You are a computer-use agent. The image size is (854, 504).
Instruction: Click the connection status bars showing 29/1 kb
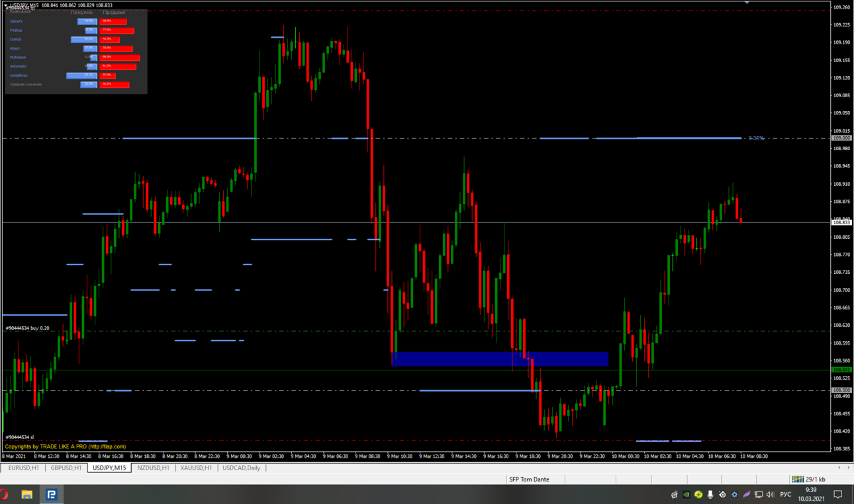pos(808,479)
